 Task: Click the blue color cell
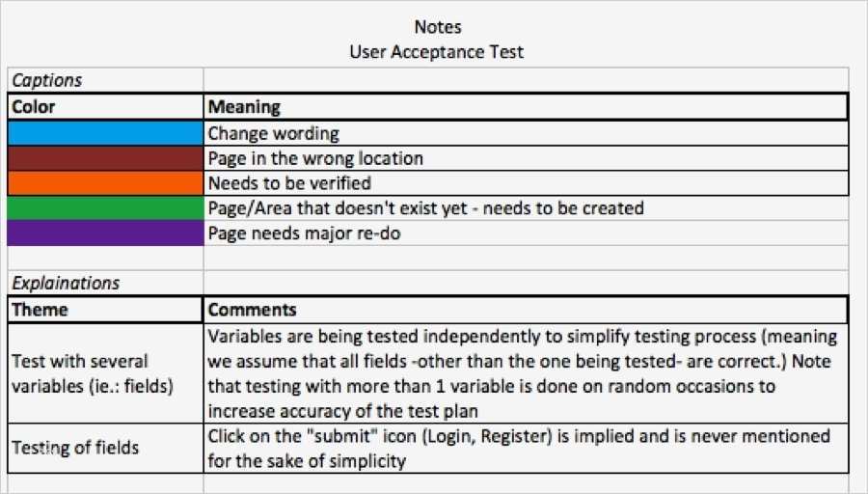tap(104, 133)
